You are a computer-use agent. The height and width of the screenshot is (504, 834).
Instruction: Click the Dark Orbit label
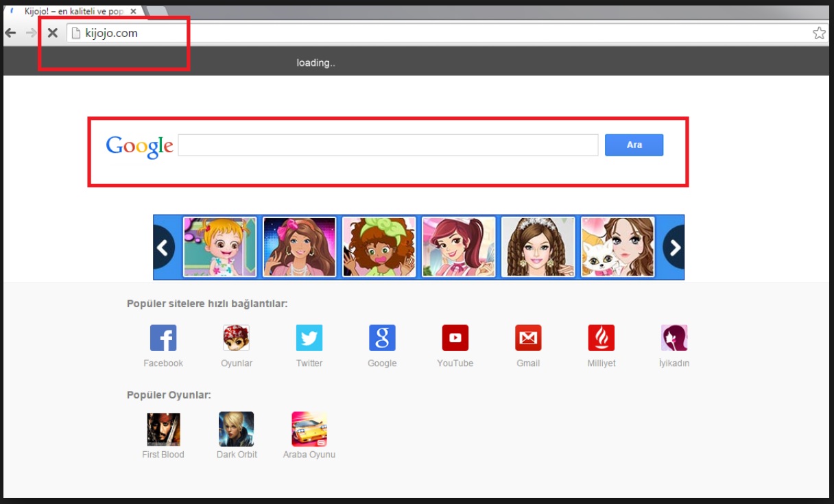237,455
